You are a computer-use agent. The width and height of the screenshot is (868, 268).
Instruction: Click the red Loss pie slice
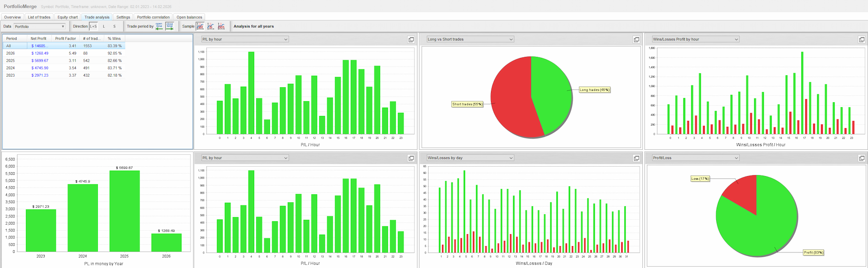click(742, 192)
